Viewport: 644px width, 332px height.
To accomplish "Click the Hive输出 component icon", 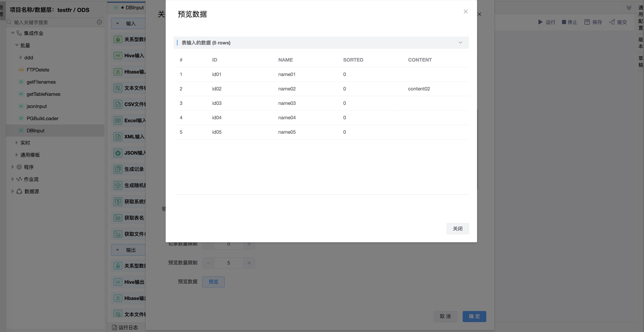I will (118, 282).
